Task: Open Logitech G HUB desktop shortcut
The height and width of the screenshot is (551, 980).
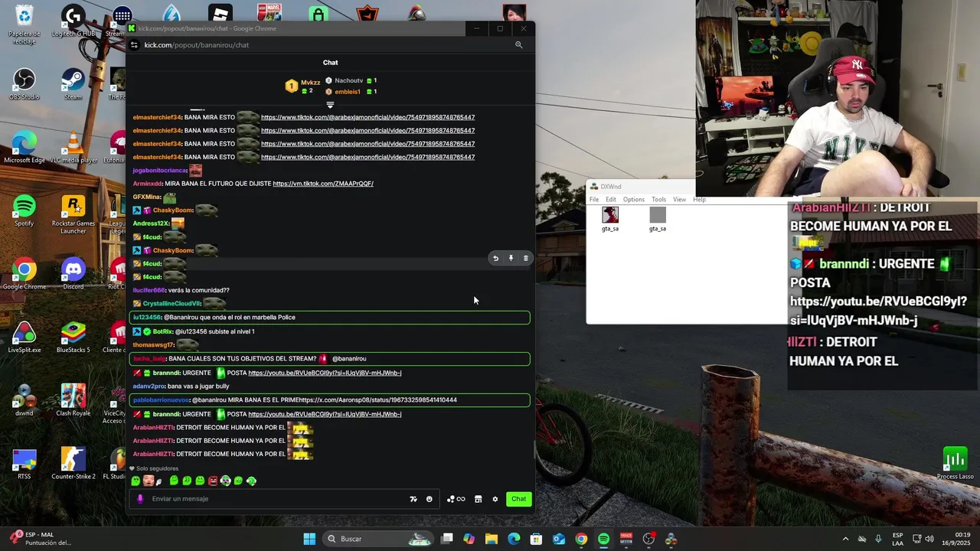Action: [73, 21]
